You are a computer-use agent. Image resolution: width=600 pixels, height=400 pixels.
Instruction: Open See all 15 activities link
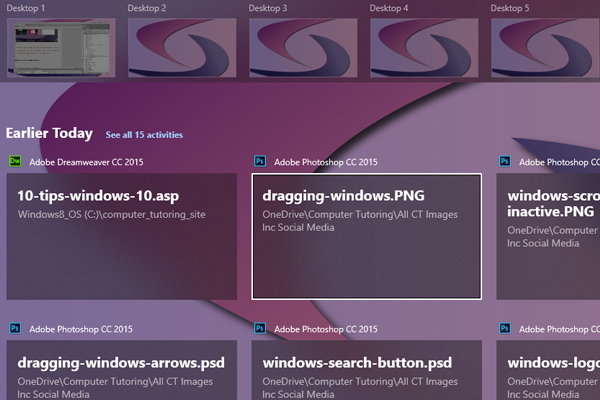pyautogui.click(x=144, y=135)
